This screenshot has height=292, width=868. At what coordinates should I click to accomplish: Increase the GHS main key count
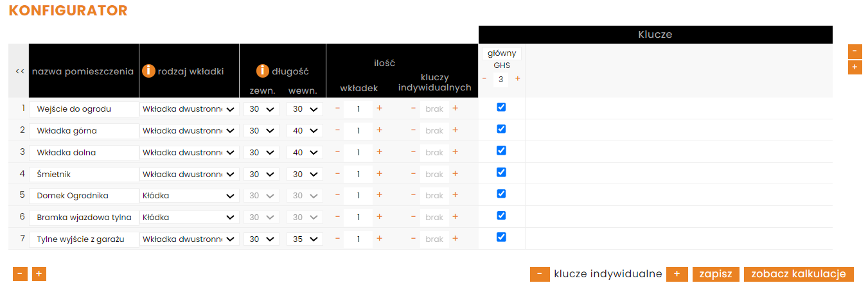(x=517, y=79)
